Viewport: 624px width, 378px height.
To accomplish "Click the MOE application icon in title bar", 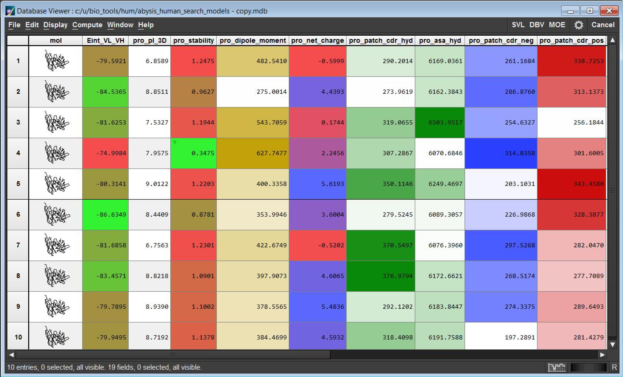I will point(10,11).
